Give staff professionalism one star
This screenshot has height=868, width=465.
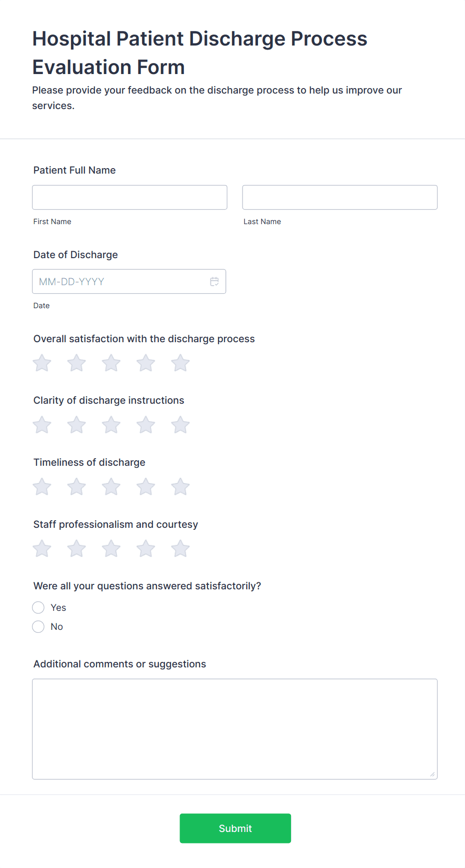(x=42, y=549)
